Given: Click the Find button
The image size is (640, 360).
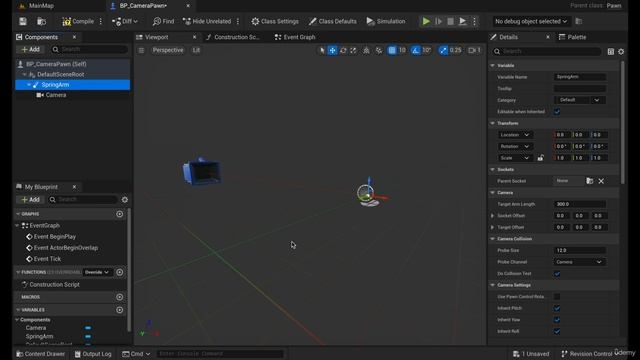Looking at the screenshot, I should coord(163,21).
